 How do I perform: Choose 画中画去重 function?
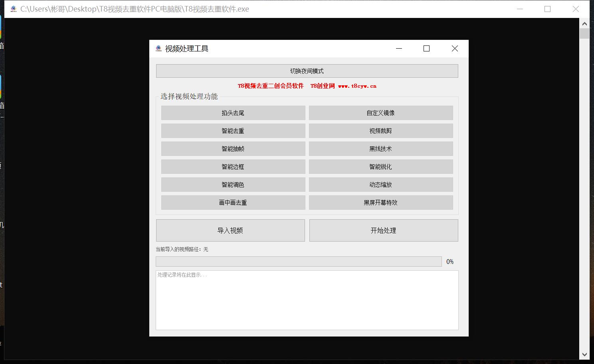click(x=233, y=203)
